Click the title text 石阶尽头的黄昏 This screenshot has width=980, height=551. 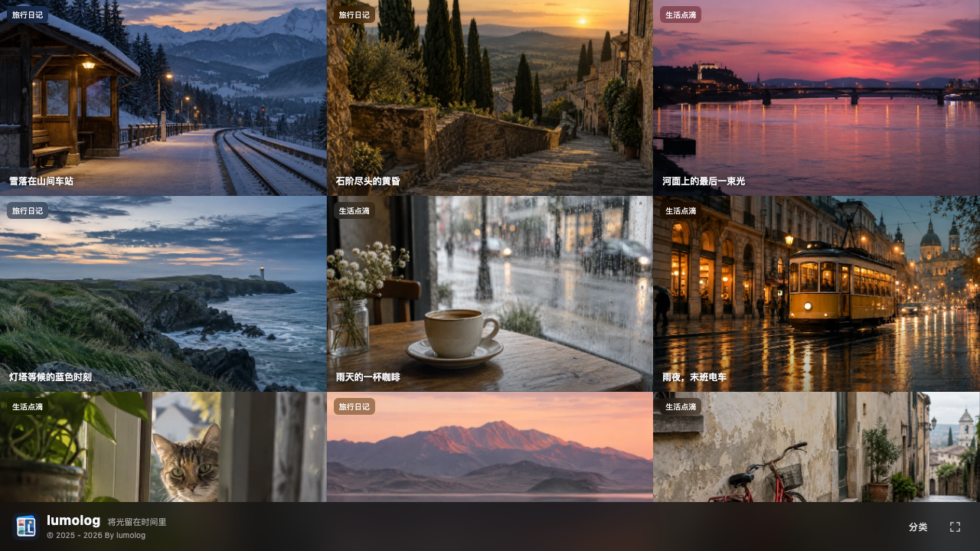pyautogui.click(x=368, y=181)
